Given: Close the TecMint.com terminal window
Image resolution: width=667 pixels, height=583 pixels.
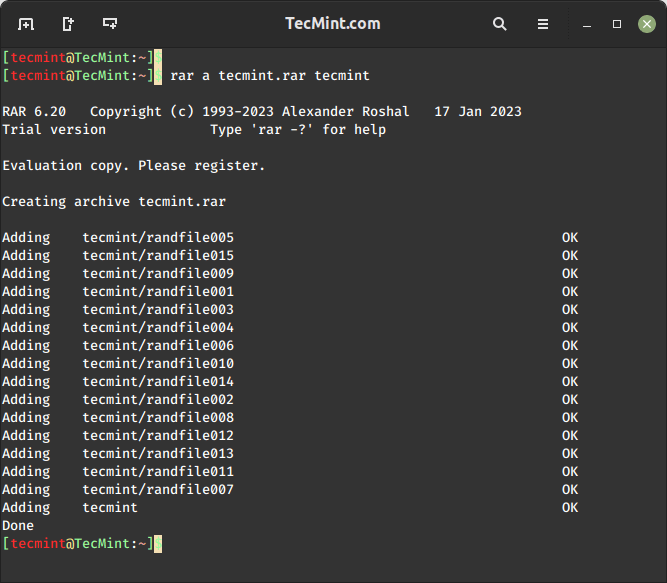Looking at the screenshot, I should pos(646,24).
